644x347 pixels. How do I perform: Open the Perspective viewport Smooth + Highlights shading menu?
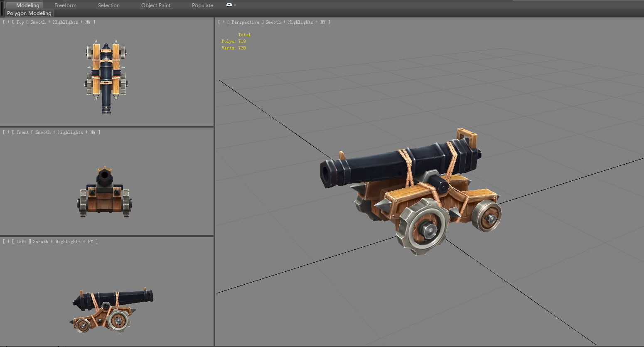(295, 22)
